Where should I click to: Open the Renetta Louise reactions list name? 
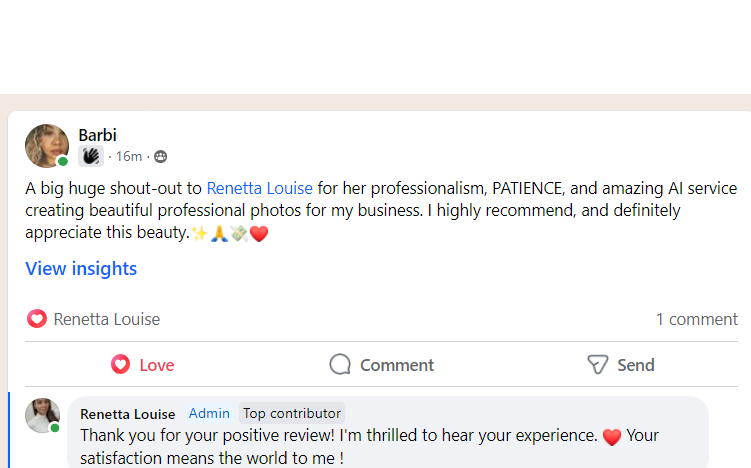click(x=107, y=320)
